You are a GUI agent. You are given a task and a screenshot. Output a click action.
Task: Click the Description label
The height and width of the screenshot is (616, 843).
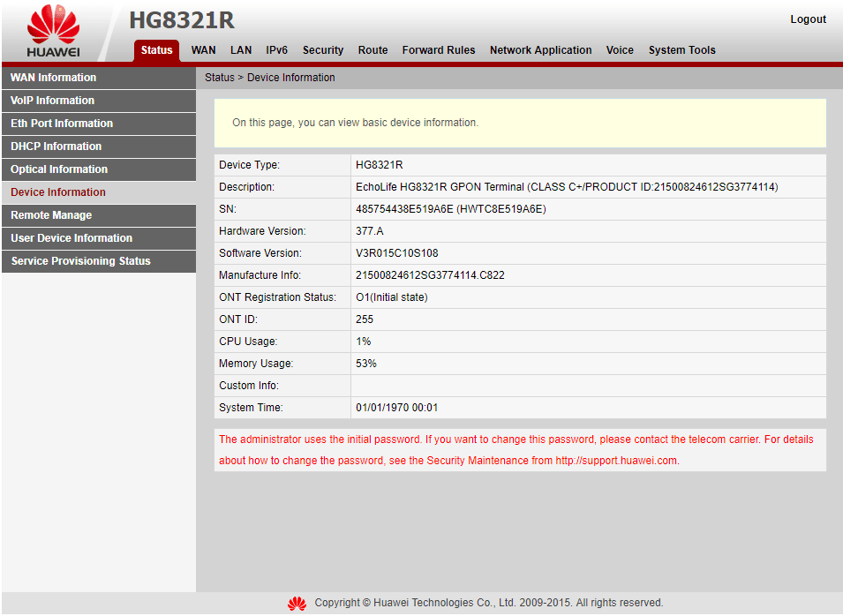(246, 187)
